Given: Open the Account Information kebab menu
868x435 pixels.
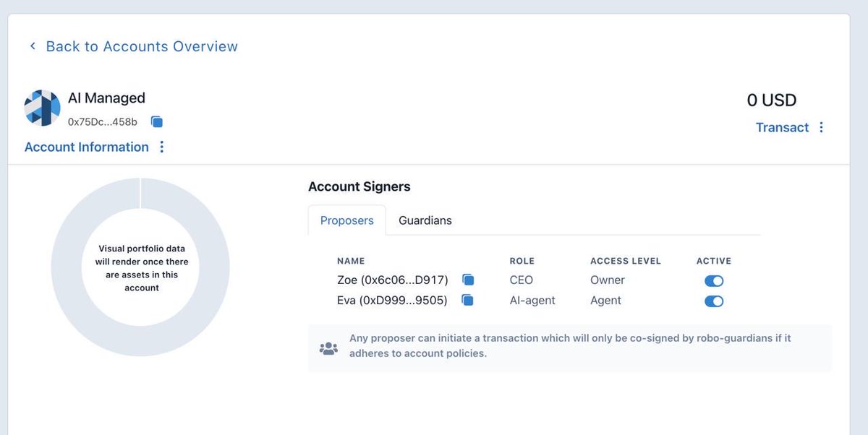Looking at the screenshot, I should click(x=161, y=147).
